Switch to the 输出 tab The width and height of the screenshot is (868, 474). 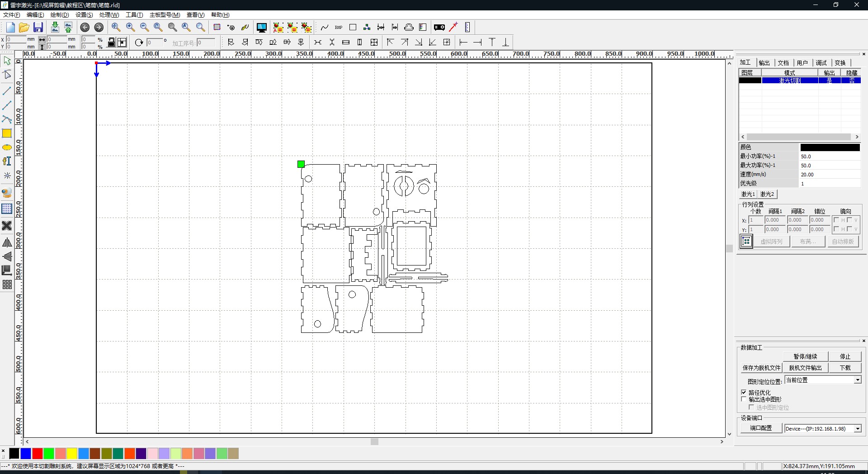point(764,62)
